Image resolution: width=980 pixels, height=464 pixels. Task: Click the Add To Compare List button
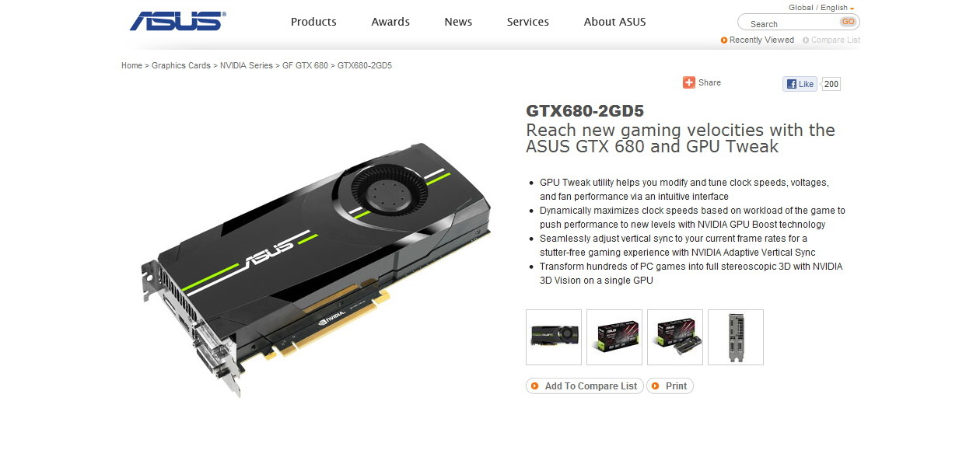(585, 386)
